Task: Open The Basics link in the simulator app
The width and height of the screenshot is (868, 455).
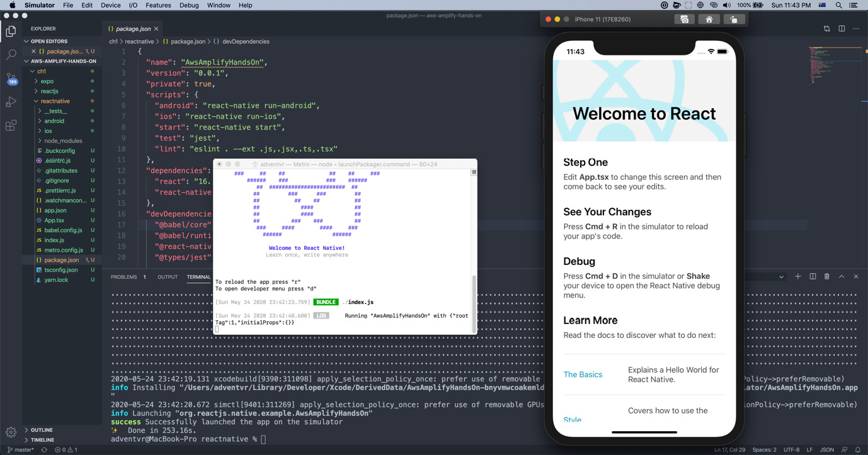Action: (x=583, y=374)
